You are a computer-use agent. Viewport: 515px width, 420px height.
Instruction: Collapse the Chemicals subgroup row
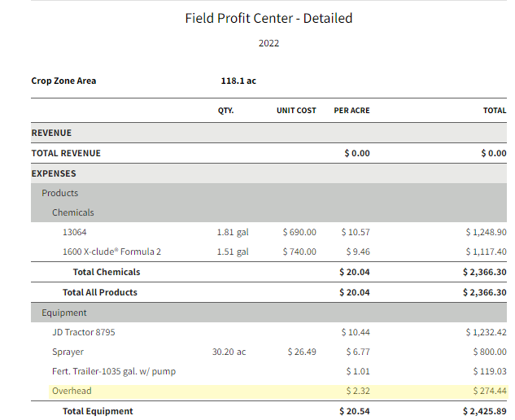coord(73,212)
